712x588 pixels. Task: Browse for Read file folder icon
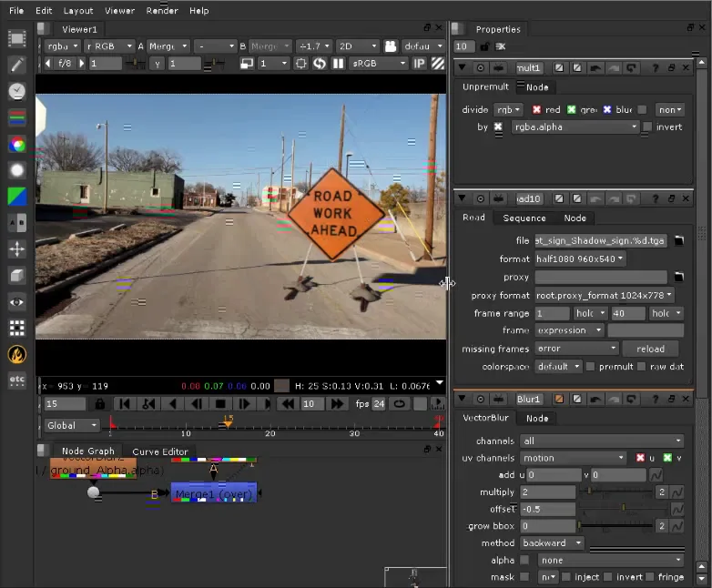679,240
